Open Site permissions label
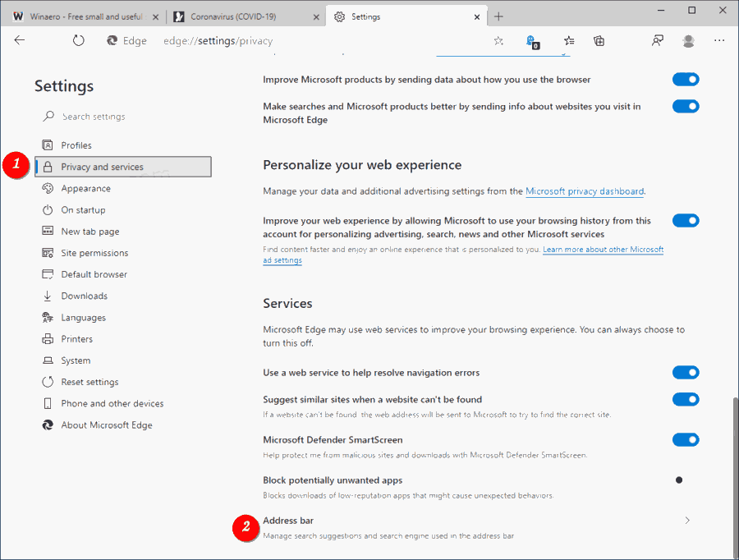Image resolution: width=739 pixels, height=560 pixels. coord(94,253)
